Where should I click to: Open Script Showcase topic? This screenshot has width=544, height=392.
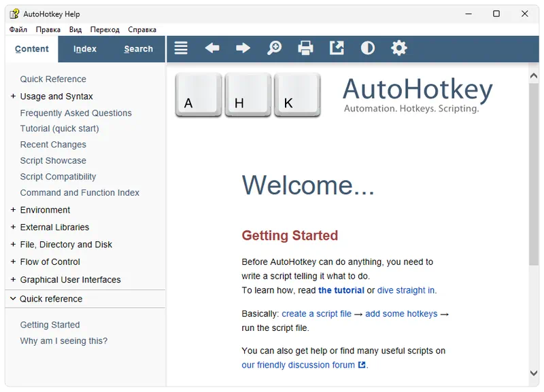(x=53, y=160)
